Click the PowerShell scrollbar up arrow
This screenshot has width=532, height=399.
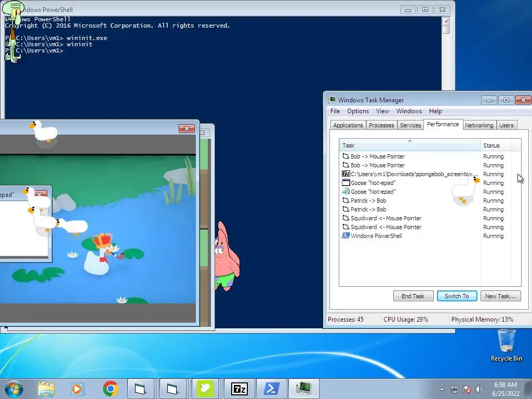tap(446, 21)
